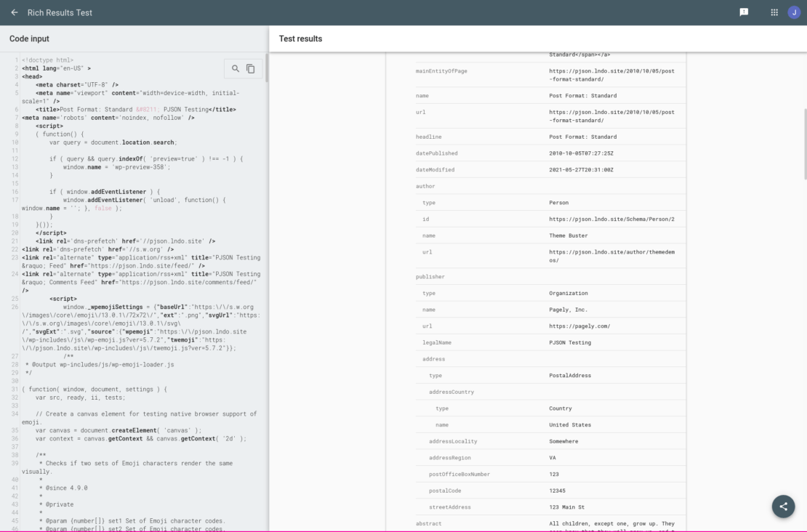Viewport: 807px width, 532px height.
Task: Click the code input scrollbar
Action: (x=267, y=68)
